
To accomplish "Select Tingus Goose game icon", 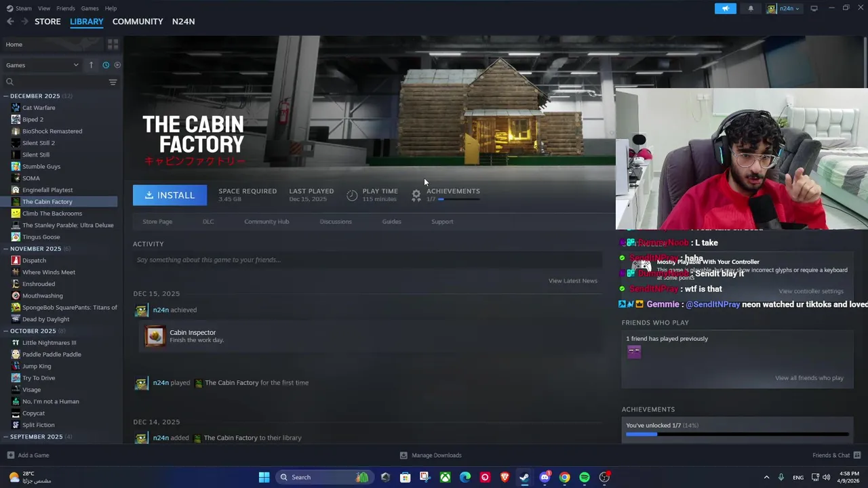I will point(16,237).
